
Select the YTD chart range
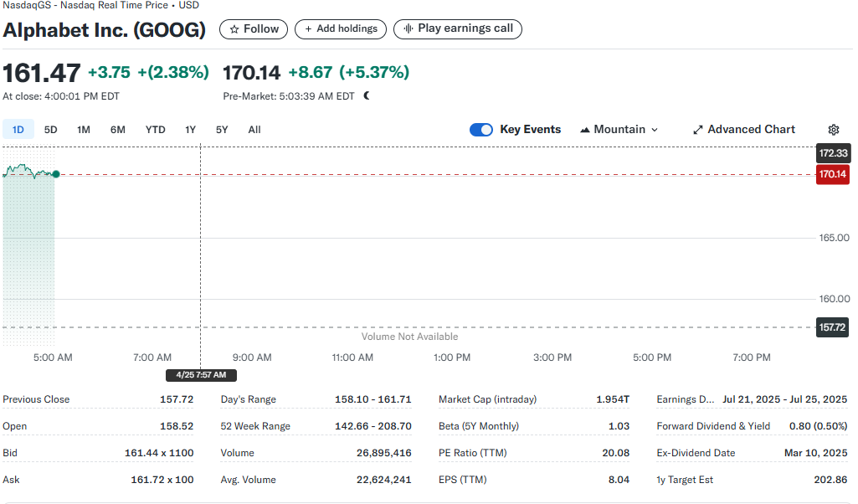click(x=156, y=130)
